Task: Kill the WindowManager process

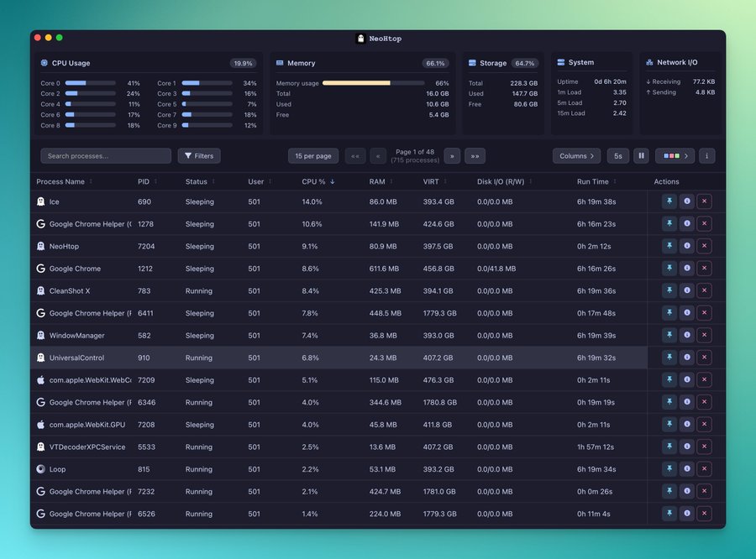Action: click(704, 335)
